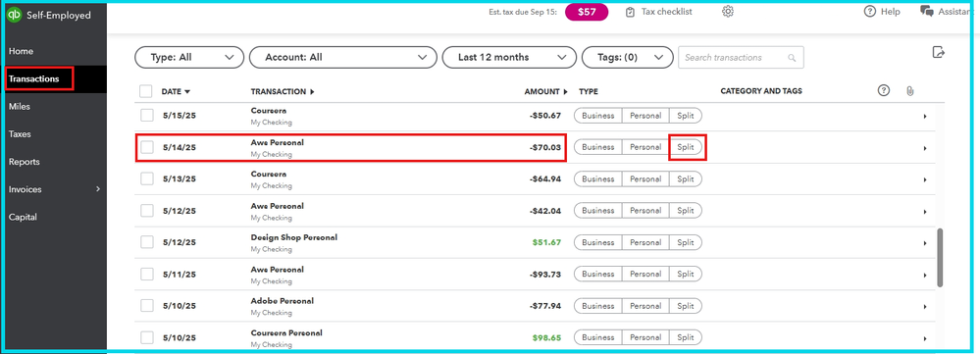Open the Type: All dropdown
The height and width of the screenshot is (354, 980).
[189, 58]
